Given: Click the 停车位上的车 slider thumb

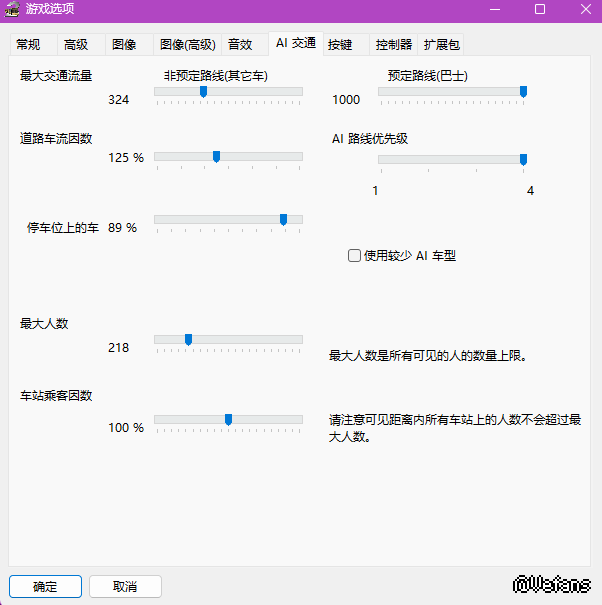Looking at the screenshot, I should pyautogui.click(x=283, y=220).
